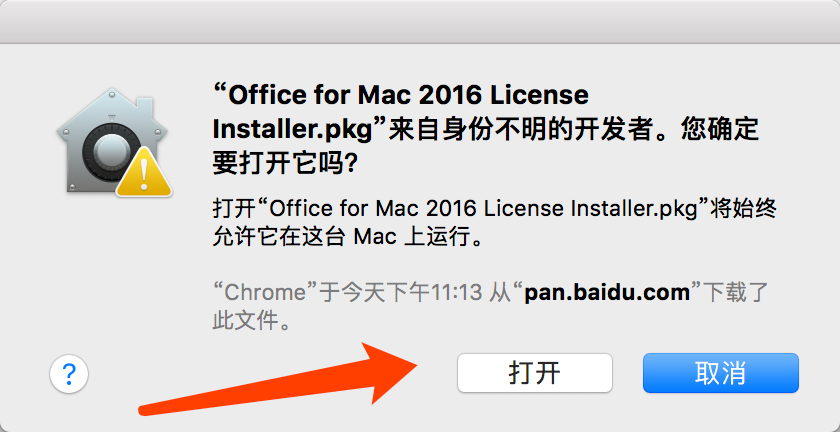Viewport: 840px width, 432px height.
Task: Click the chimney of the house icon
Action: (145, 107)
